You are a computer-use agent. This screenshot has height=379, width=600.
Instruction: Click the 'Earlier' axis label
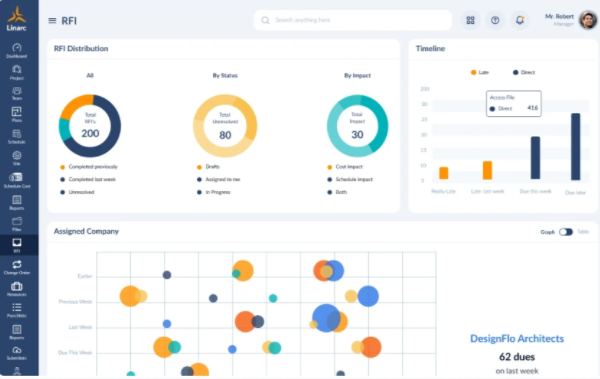tap(85, 276)
